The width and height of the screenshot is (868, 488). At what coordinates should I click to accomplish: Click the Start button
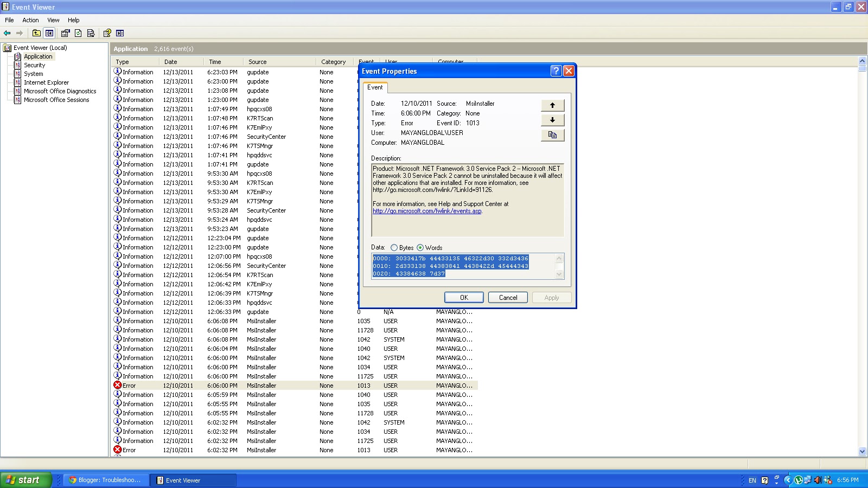click(26, 480)
